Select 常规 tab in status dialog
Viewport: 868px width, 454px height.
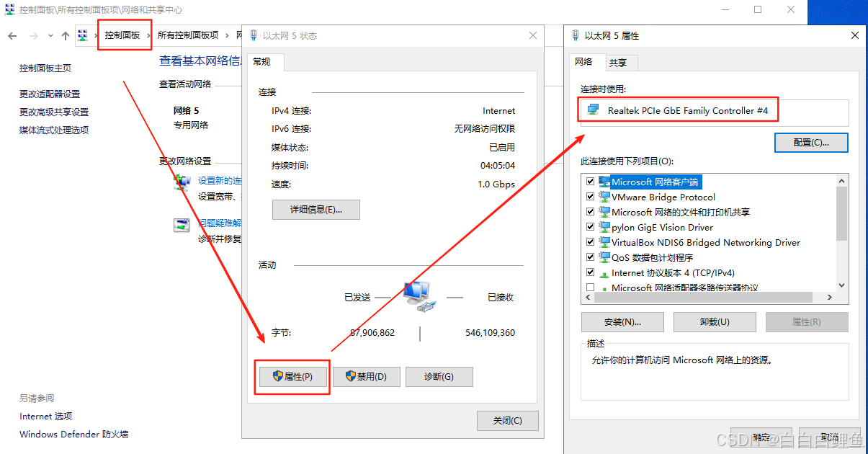coord(262,62)
